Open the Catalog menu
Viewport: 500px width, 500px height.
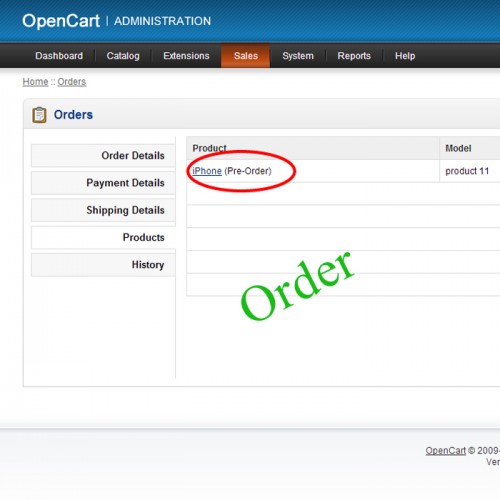click(x=123, y=56)
